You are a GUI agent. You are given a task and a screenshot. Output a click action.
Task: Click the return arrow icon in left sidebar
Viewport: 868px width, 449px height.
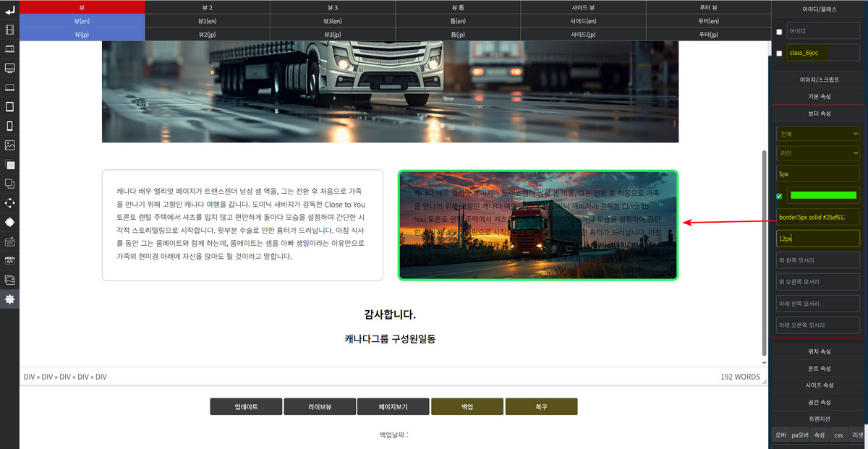(x=9, y=11)
